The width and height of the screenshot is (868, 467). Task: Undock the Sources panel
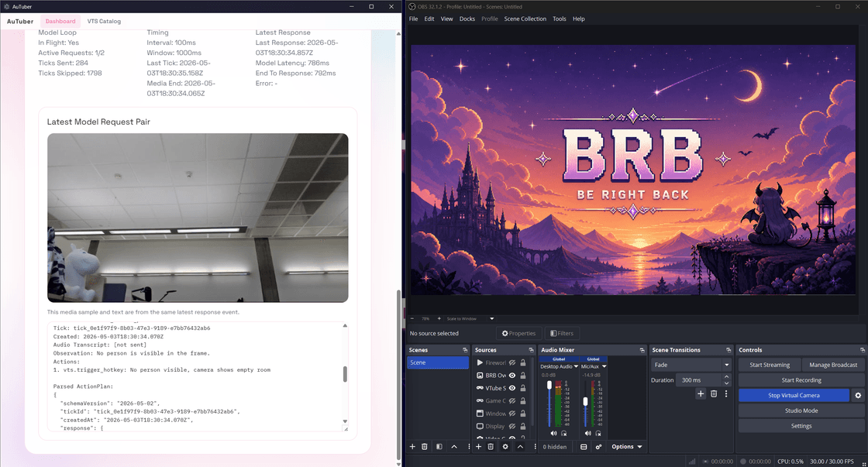click(531, 350)
